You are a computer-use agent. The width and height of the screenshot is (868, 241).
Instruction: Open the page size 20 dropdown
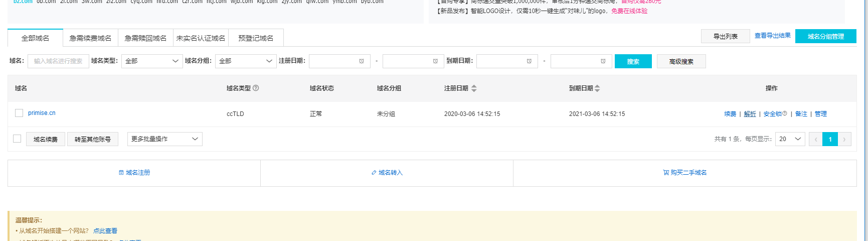click(x=790, y=139)
